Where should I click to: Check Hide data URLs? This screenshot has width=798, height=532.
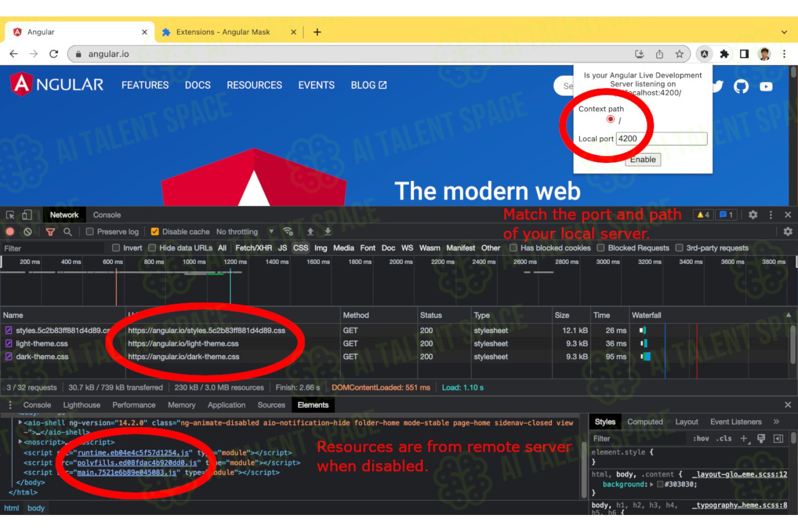click(152, 248)
